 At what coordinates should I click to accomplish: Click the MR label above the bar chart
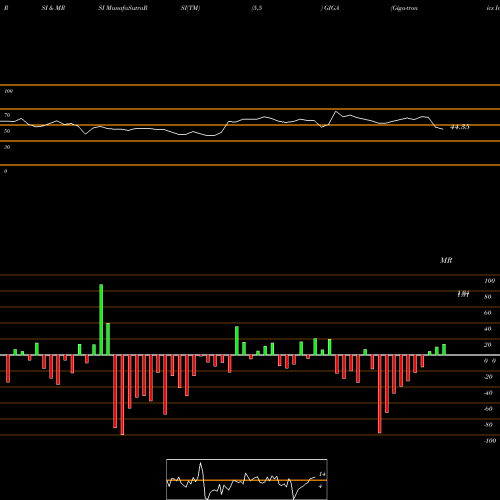point(446,260)
